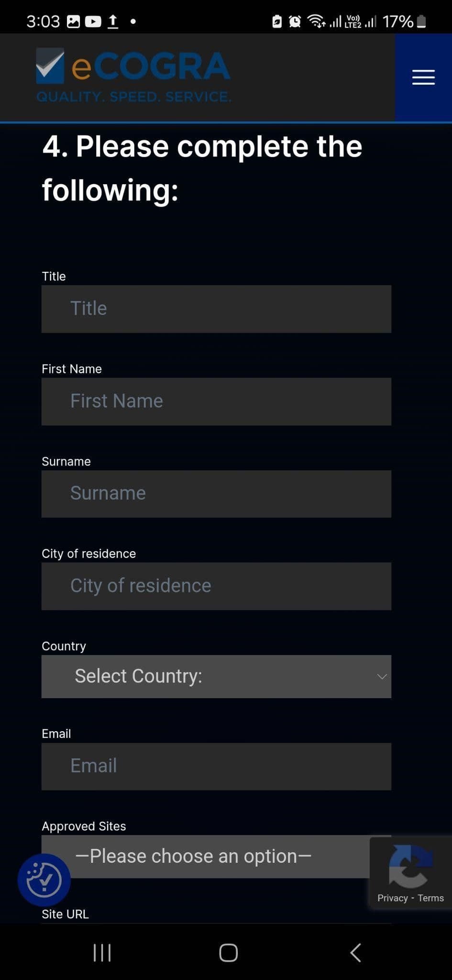
Task: Tap the battery status icon
Action: (421, 22)
